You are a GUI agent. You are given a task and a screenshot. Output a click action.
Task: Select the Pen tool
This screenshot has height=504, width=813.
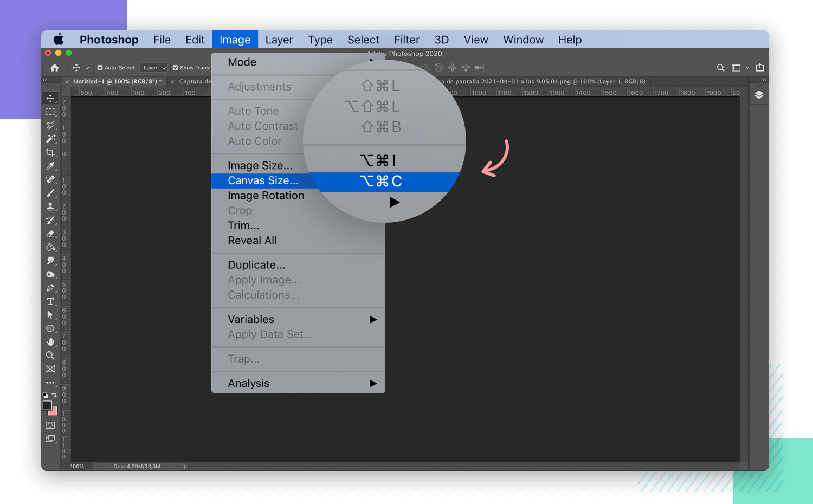click(50, 288)
